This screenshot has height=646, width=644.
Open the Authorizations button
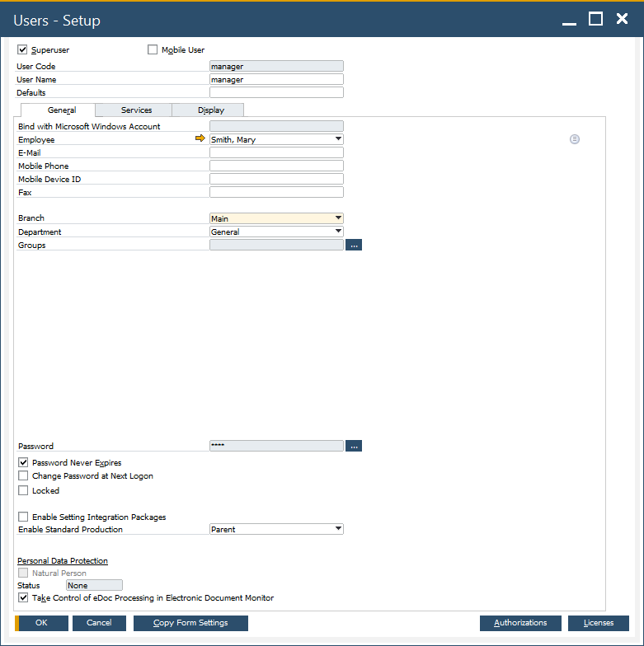[x=520, y=623]
